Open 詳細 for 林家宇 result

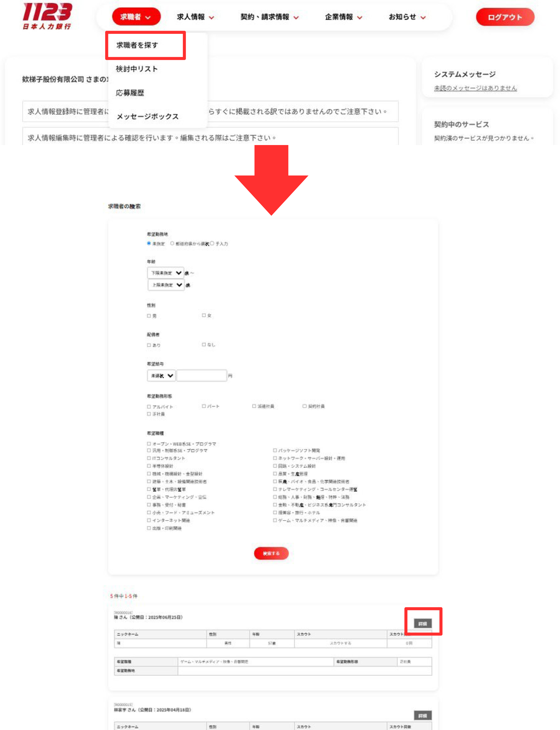click(x=422, y=715)
